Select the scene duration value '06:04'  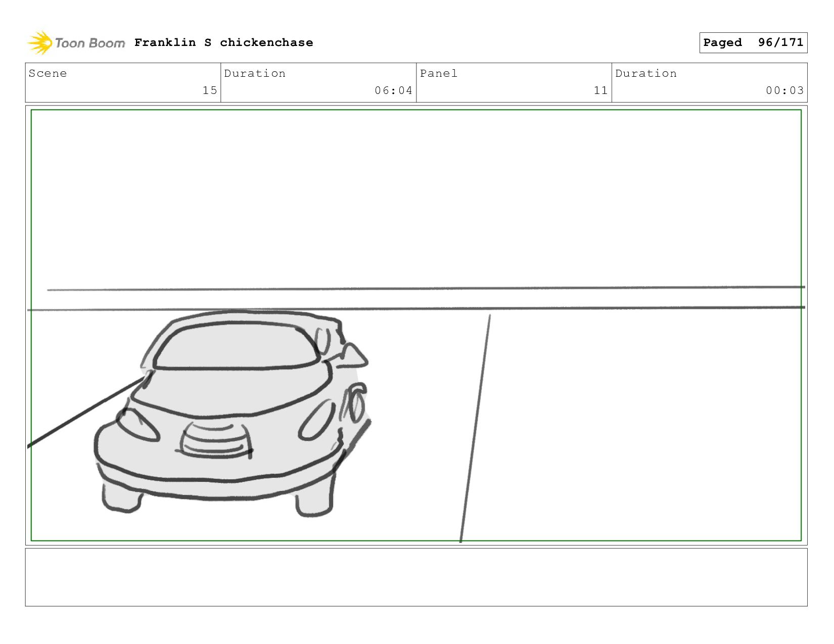pyautogui.click(x=393, y=90)
